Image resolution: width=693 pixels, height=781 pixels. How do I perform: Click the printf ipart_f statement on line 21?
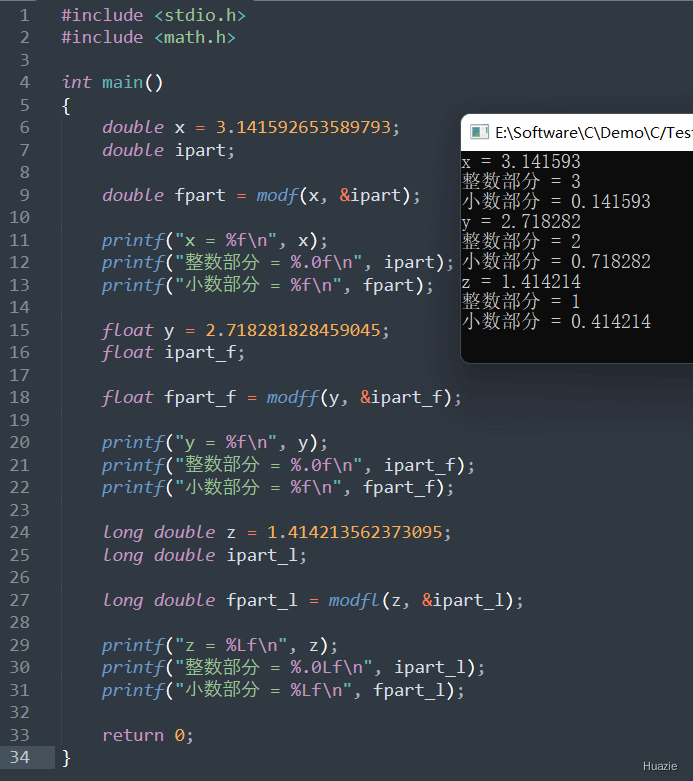(x=288, y=465)
